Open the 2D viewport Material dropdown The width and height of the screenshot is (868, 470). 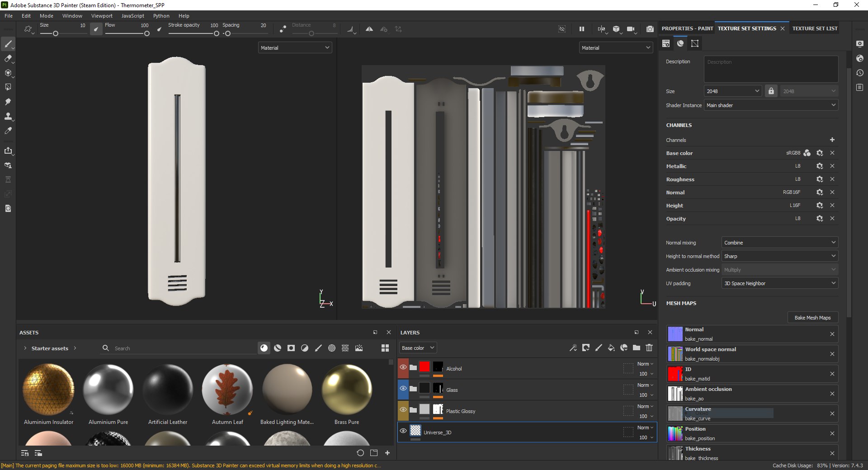click(616, 48)
